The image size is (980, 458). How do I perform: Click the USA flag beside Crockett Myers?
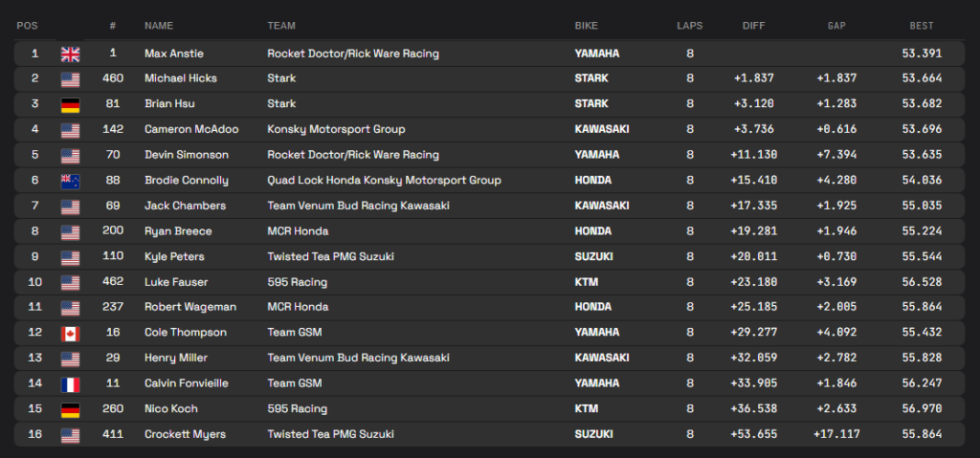tap(70, 435)
